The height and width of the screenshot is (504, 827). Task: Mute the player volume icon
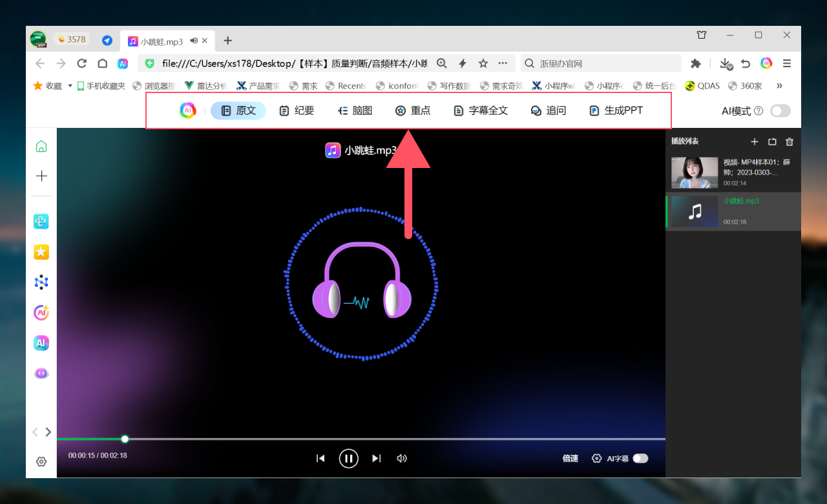tap(402, 459)
